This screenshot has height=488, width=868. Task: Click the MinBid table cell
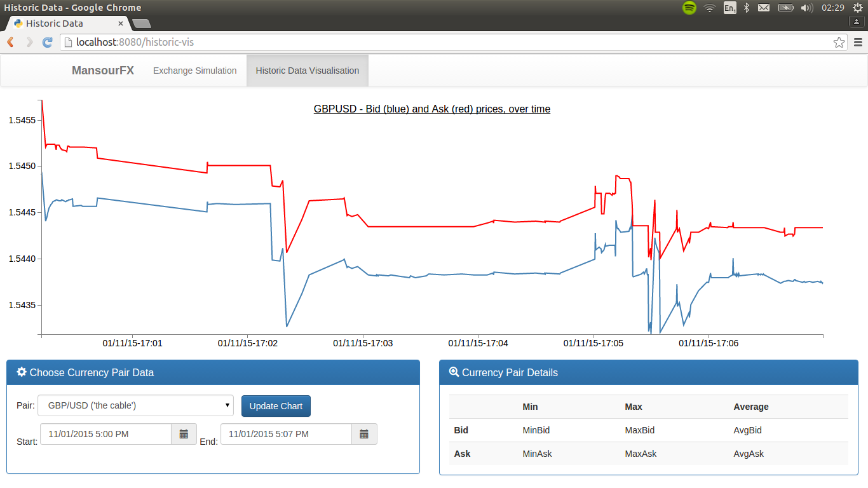(x=536, y=430)
